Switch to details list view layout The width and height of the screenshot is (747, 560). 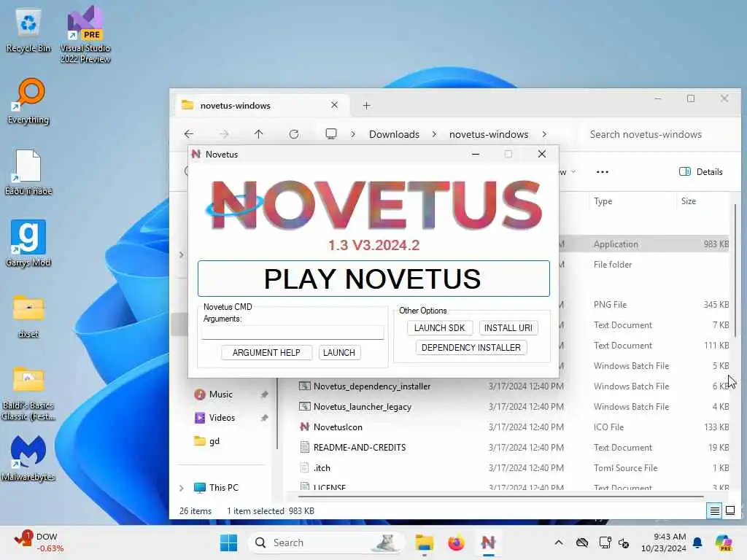715,511
